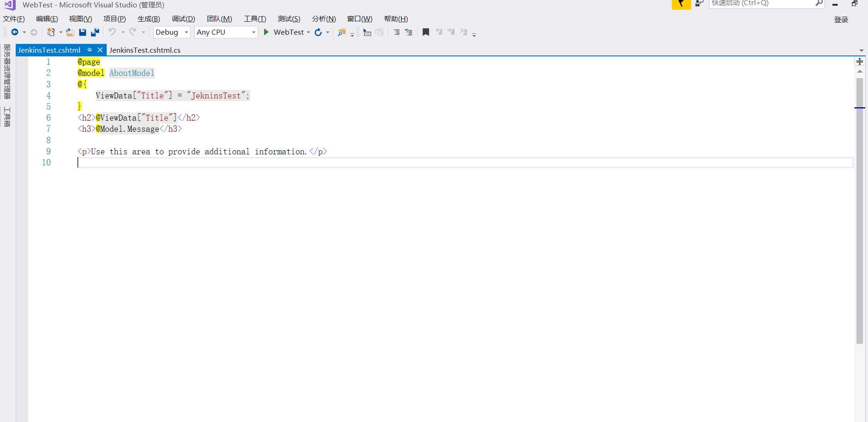This screenshot has height=422, width=868.
Task: Click the scrollbar up arrow
Action: click(x=860, y=71)
